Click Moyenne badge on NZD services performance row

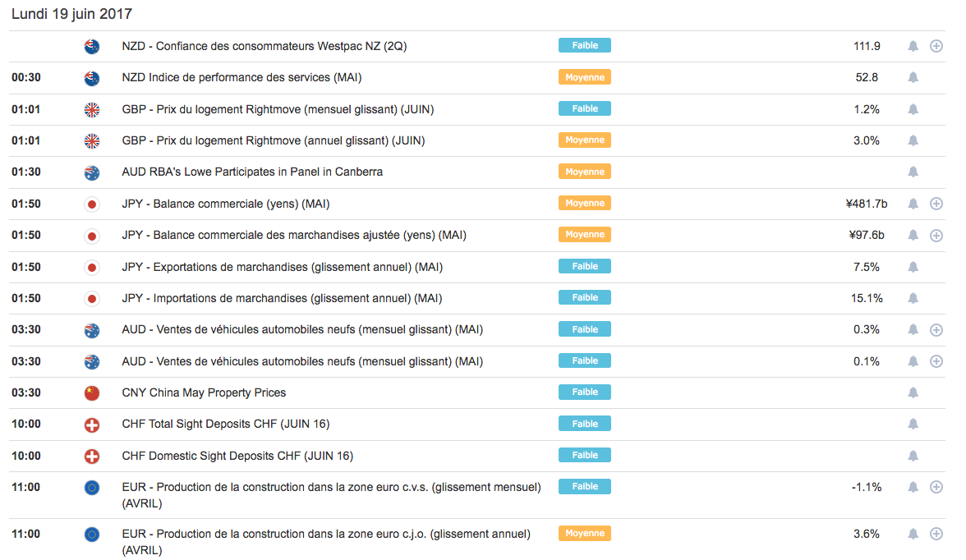pyautogui.click(x=585, y=77)
